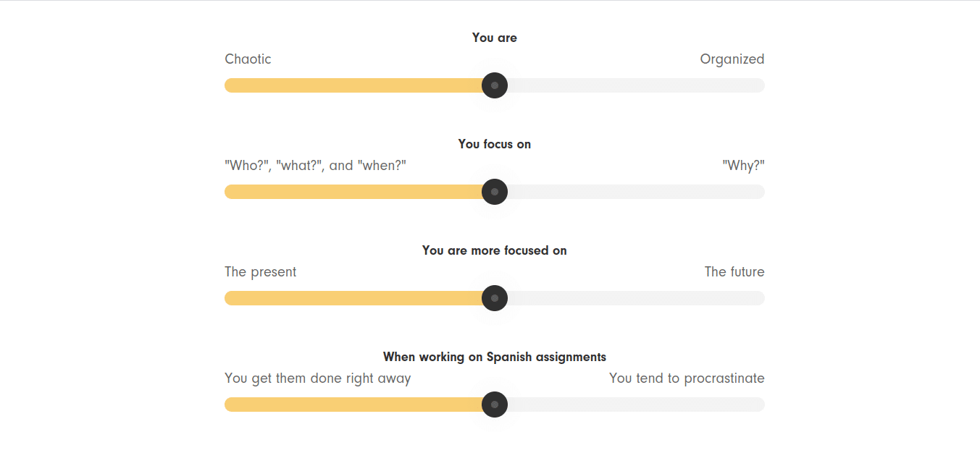Click the 'Chaotic' label

248,59
